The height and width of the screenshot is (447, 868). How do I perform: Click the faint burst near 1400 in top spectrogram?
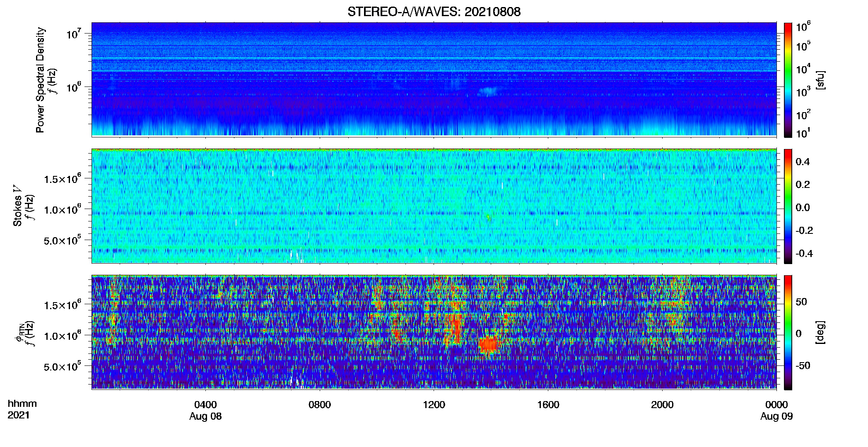point(488,91)
